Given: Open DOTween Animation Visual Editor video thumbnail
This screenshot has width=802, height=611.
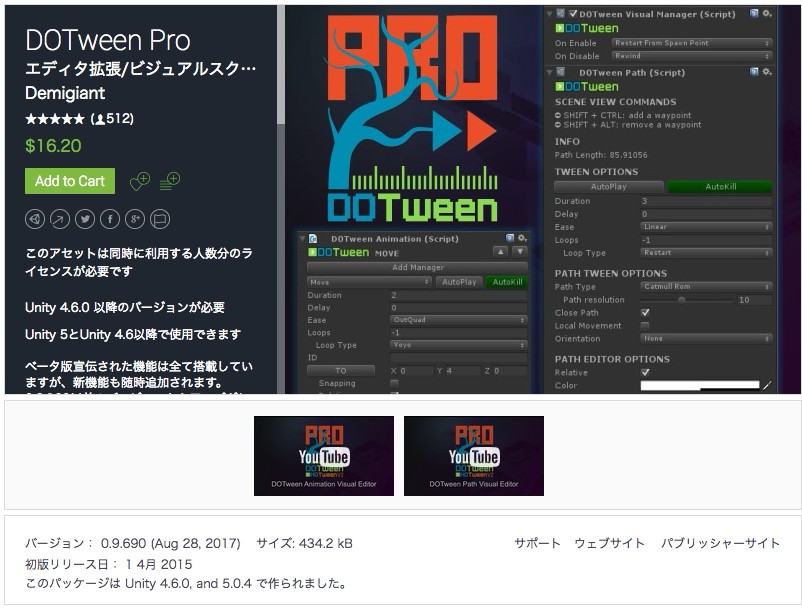Looking at the screenshot, I should 324,456.
